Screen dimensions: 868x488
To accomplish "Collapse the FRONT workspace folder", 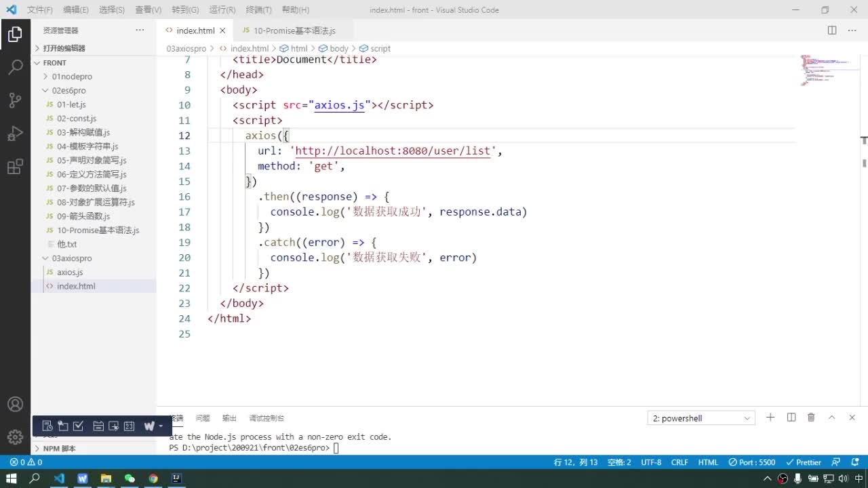I will 94,62.
